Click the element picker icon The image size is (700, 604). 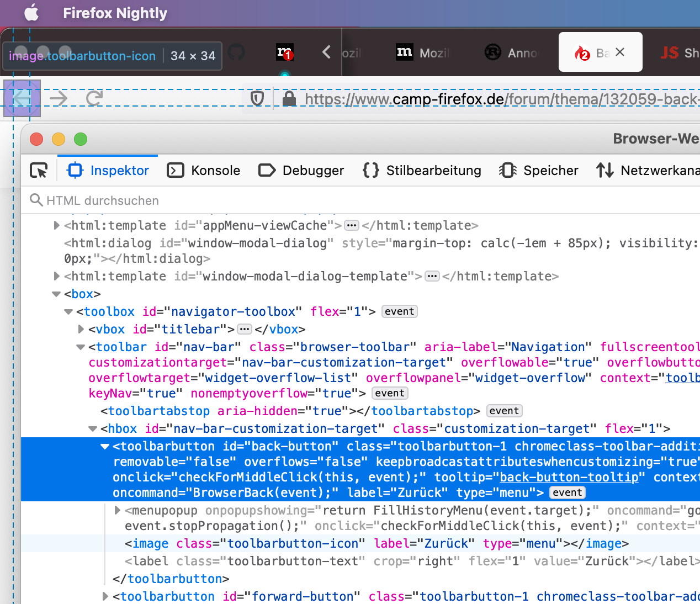(x=39, y=171)
